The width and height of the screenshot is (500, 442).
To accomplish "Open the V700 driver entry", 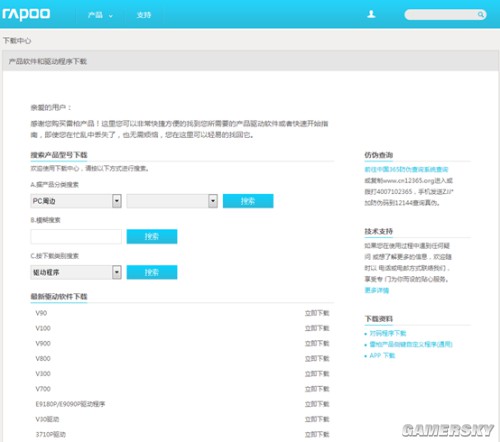I will point(43,389).
